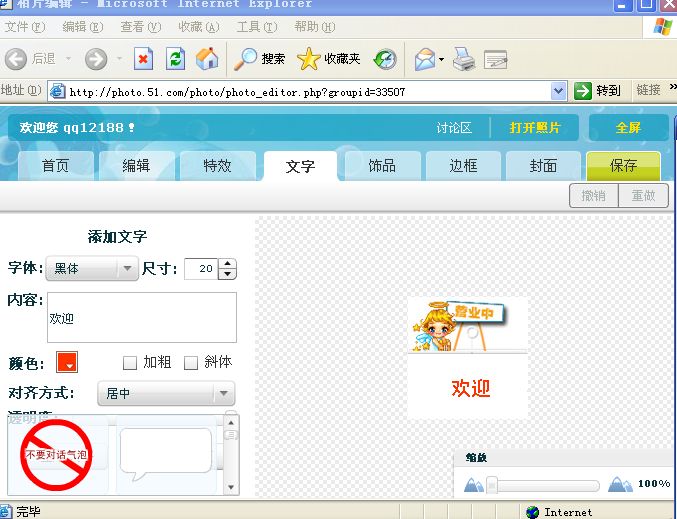Click the Edit page icon in toolbar

pos(496,60)
